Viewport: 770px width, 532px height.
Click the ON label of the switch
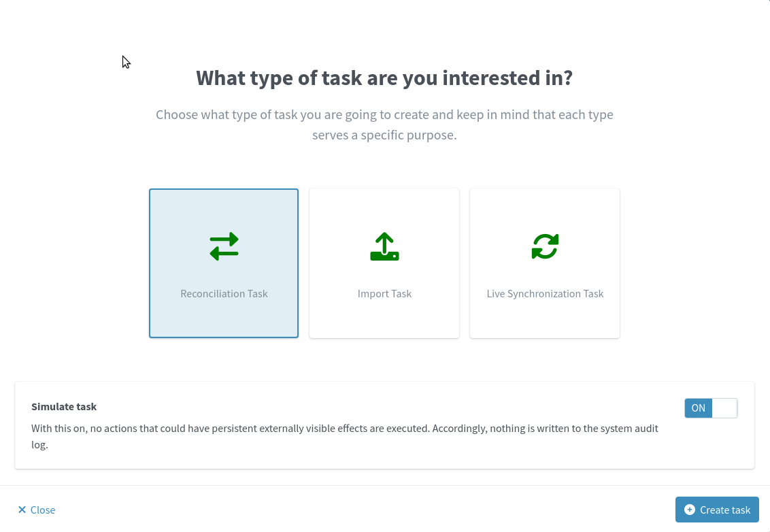coord(698,408)
